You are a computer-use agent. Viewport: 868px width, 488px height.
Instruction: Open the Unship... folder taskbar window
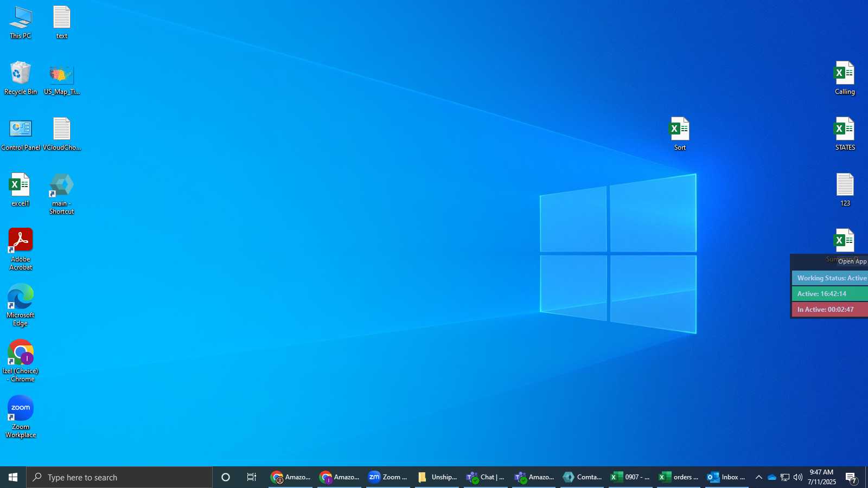click(x=437, y=477)
